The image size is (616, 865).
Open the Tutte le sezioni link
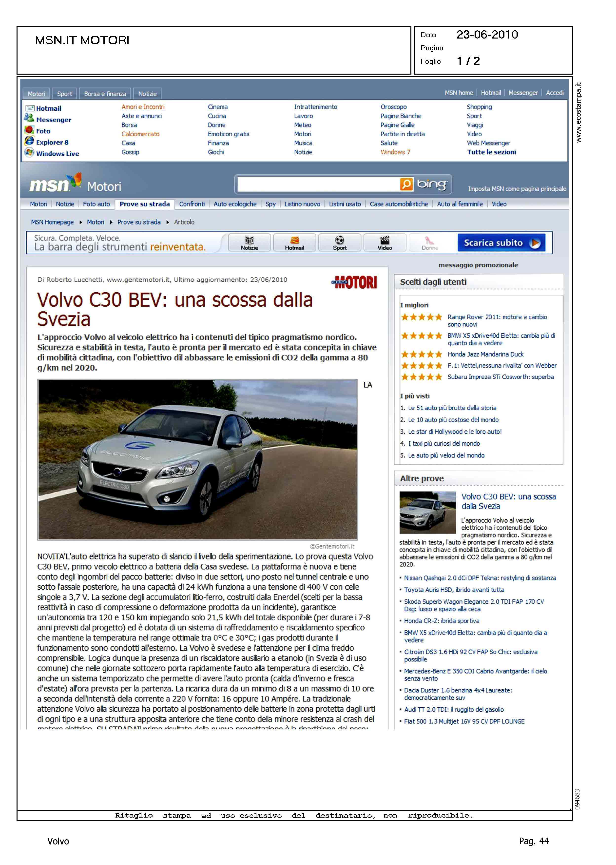click(x=491, y=152)
